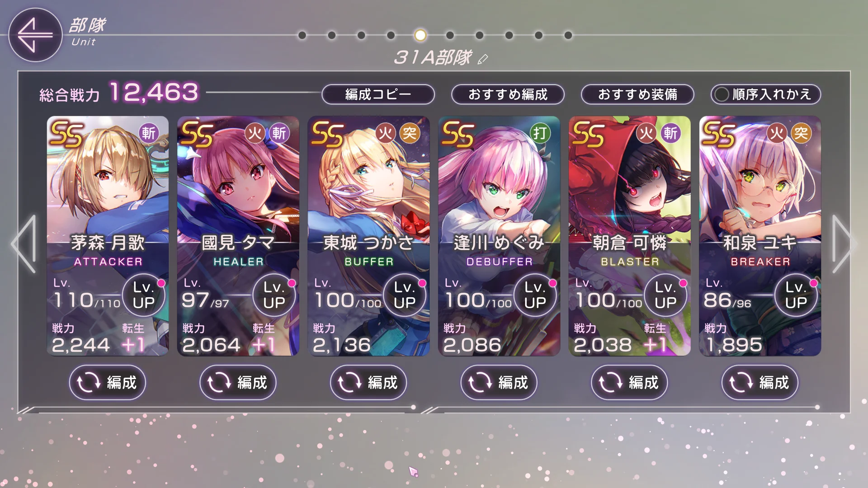Image resolution: width=868 pixels, height=488 pixels.
Task: Click Lv. UP on 和泉ユキ's card
Action: tap(796, 295)
